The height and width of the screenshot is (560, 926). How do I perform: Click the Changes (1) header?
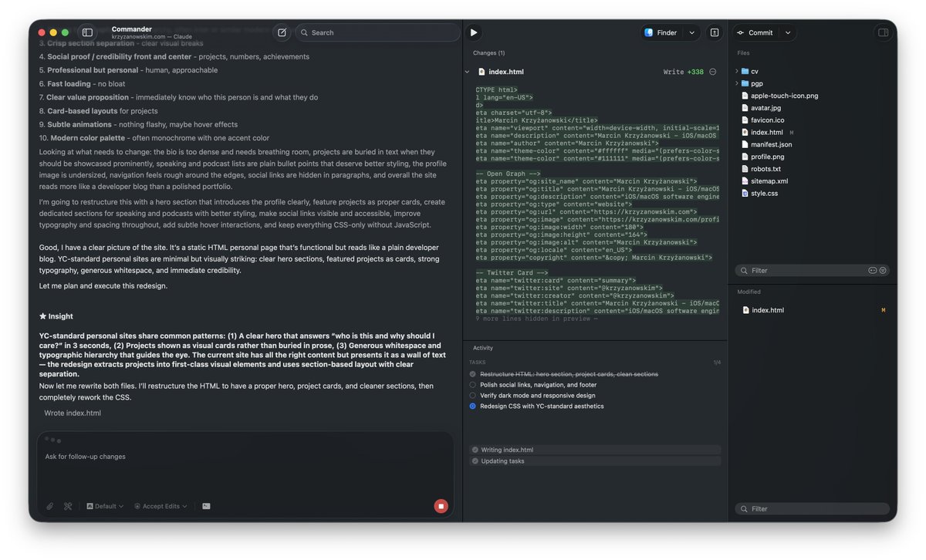pyautogui.click(x=489, y=53)
